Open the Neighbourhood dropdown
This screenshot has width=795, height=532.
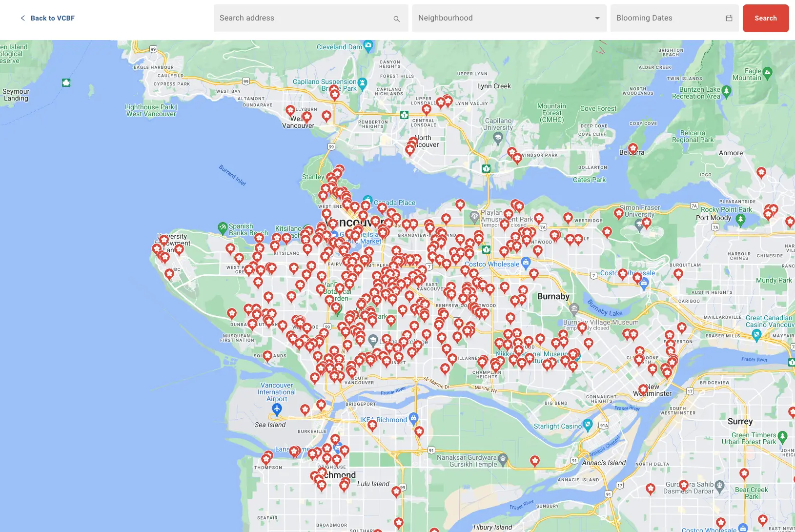pyautogui.click(x=509, y=18)
